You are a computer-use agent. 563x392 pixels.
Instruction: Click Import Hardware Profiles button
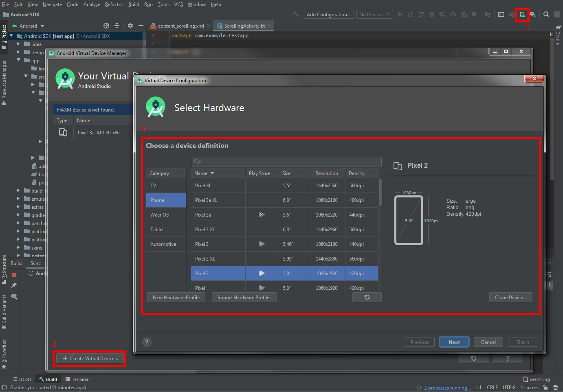pos(244,298)
